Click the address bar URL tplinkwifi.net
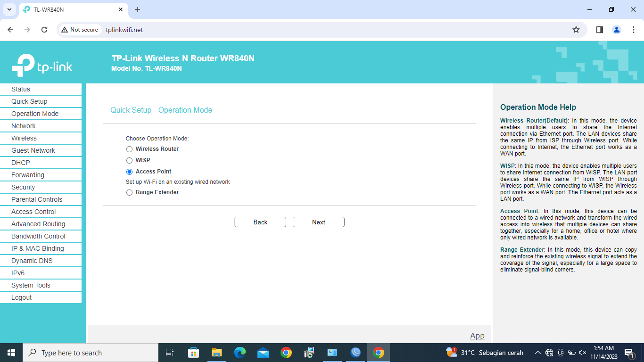 [x=124, y=30]
